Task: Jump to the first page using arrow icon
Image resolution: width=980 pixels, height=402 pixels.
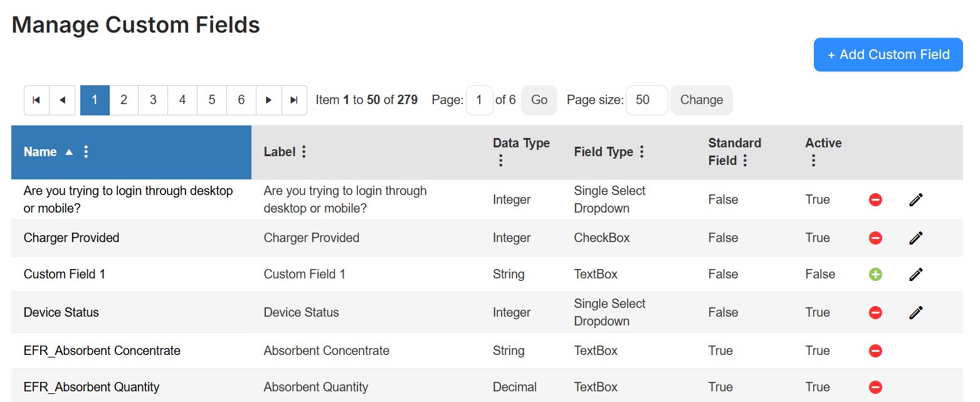Action: point(36,100)
